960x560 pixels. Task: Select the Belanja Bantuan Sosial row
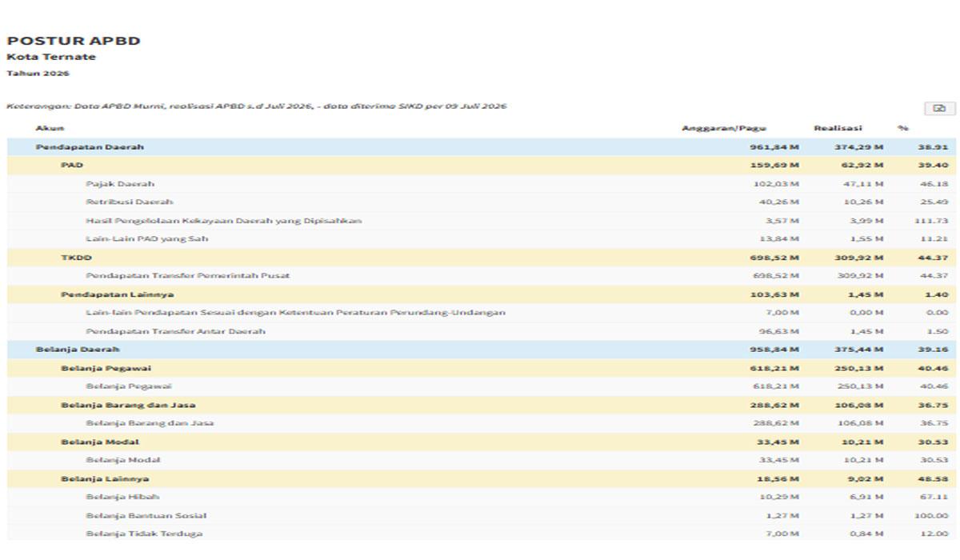click(x=482, y=515)
